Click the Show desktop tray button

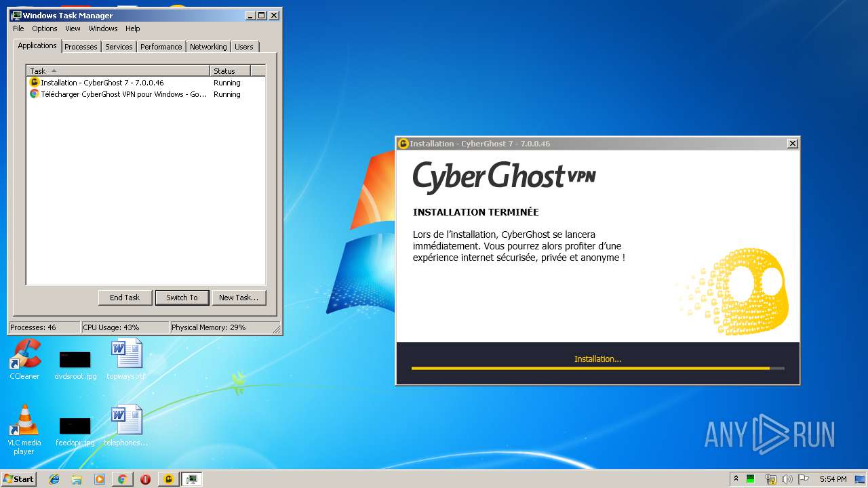pyautogui.click(x=861, y=479)
